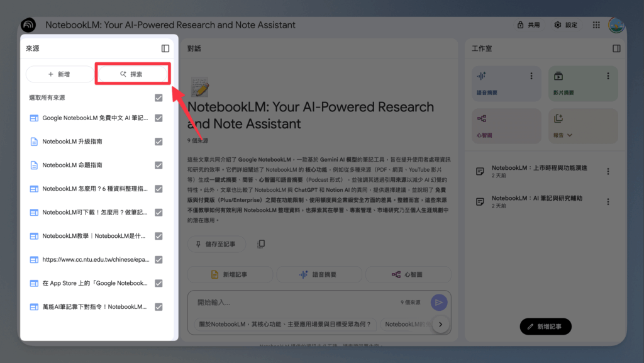The height and width of the screenshot is (363, 644).
Task: Toggle 選取所有來源 checkbox
Action: (x=158, y=98)
